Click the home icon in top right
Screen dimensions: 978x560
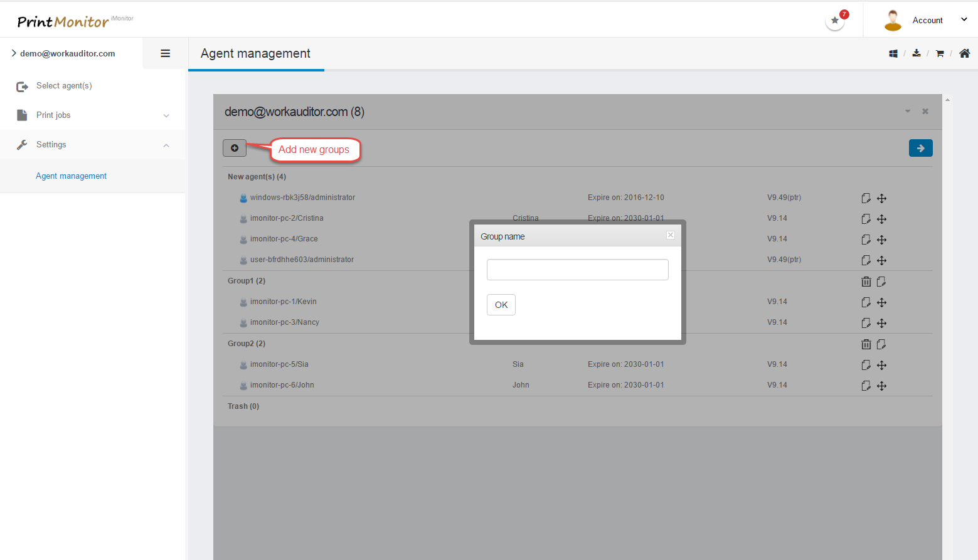(964, 53)
